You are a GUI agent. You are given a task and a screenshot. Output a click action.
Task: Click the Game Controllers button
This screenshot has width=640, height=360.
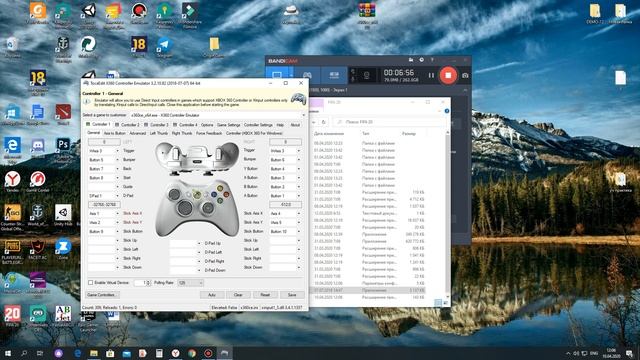(x=102, y=295)
